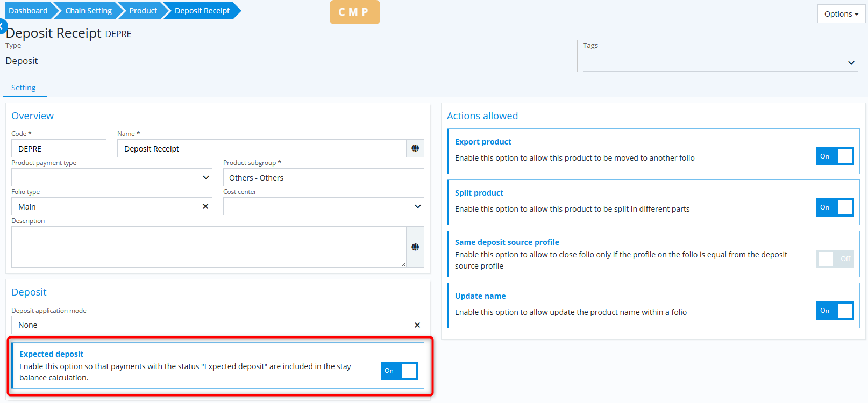Open the Tags dropdown
This screenshot has width=868, height=403.
851,63
